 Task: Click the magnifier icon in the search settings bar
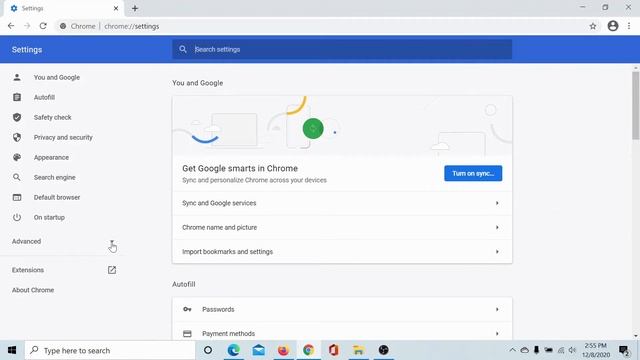(x=183, y=49)
